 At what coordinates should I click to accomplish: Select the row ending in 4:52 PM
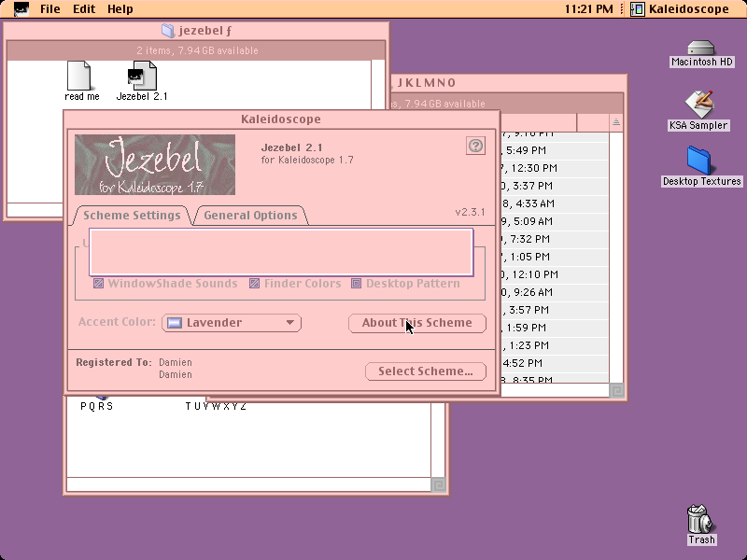click(554, 363)
